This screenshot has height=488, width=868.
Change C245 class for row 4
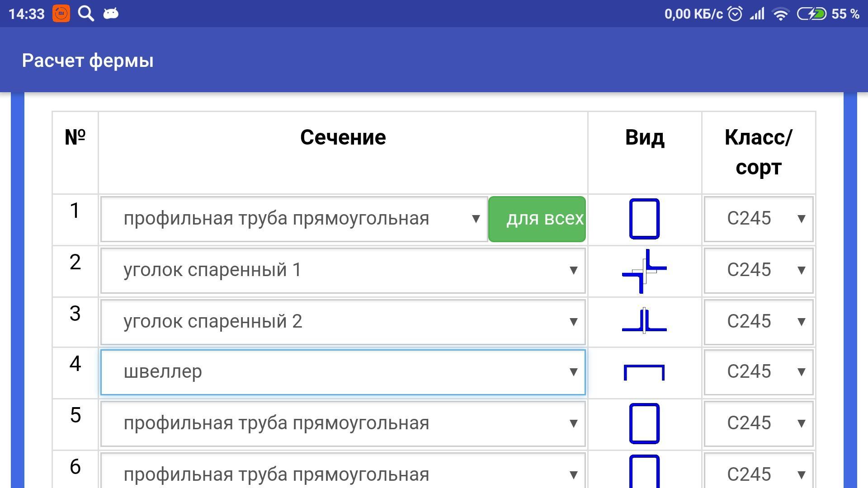pos(758,372)
